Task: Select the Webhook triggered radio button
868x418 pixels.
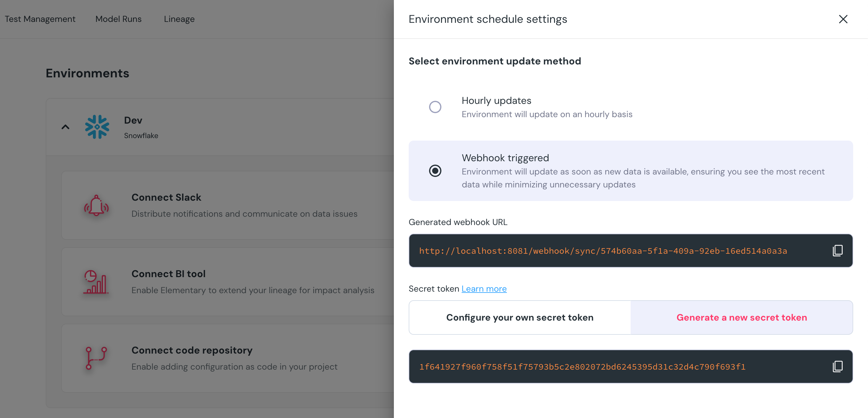Action: pos(435,171)
